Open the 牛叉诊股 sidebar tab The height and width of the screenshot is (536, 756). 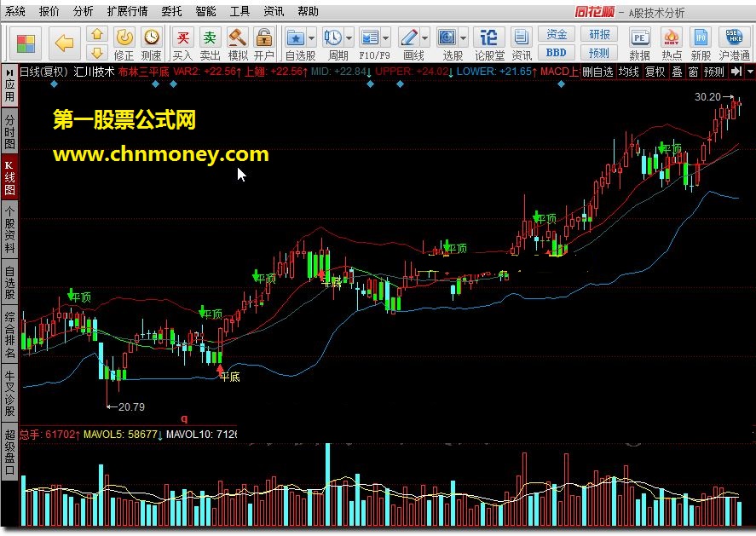click(x=9, y=393)
